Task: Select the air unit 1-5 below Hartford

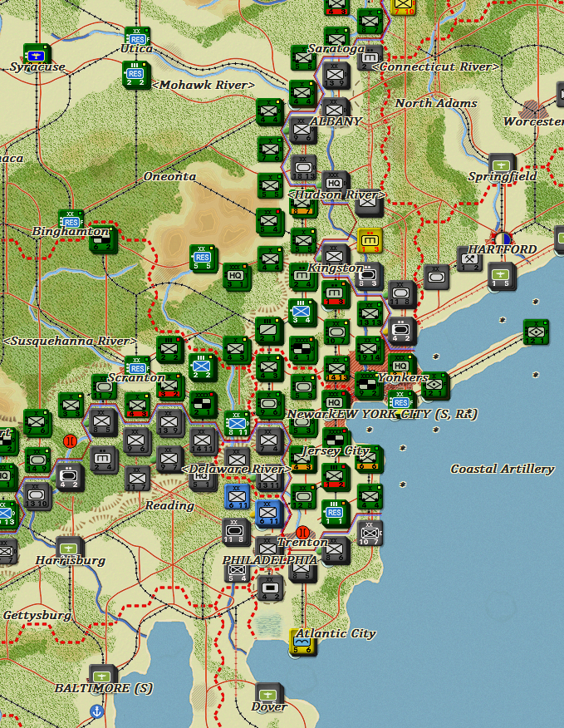Action: (x=502, y=275)
